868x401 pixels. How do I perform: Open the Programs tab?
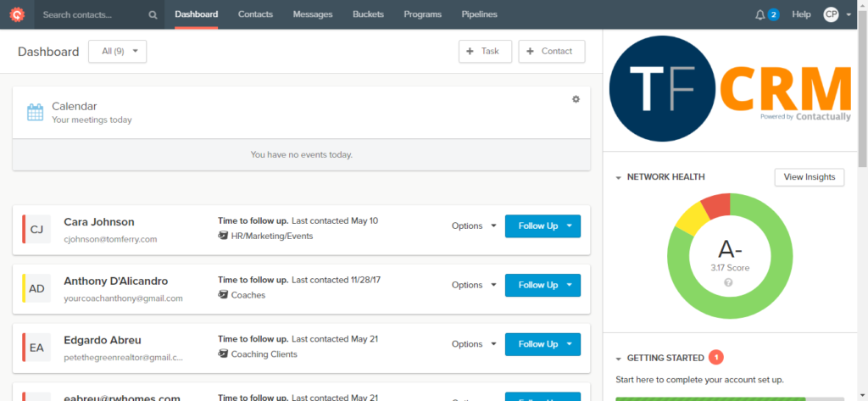point(423,14)
